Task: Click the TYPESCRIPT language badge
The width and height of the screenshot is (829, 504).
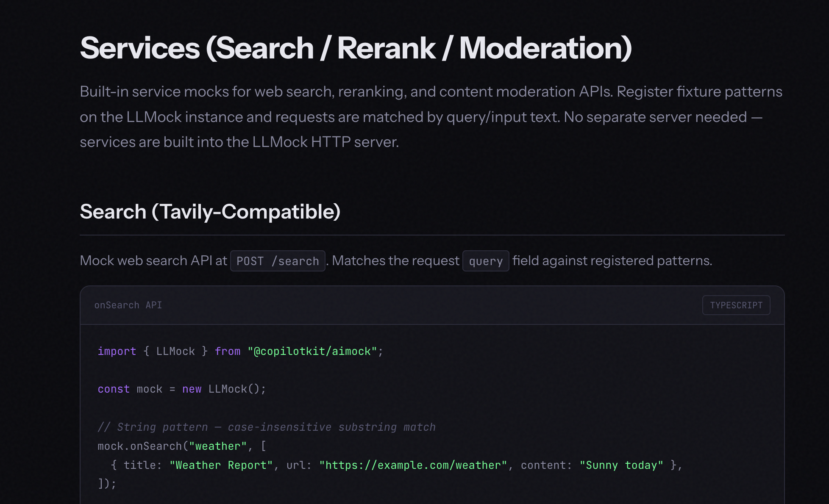Action: pyautogui.click(x=736, y=305)
